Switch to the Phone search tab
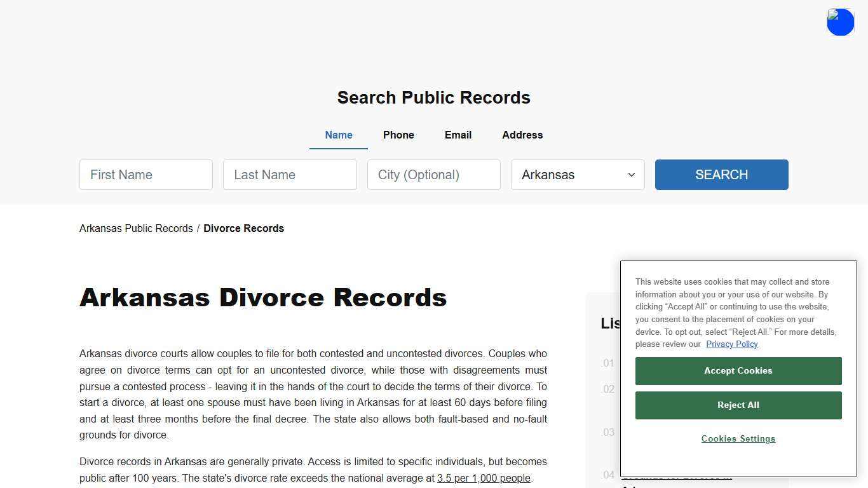868x488 pixels. pyautogui.click(x=398, y=135)
